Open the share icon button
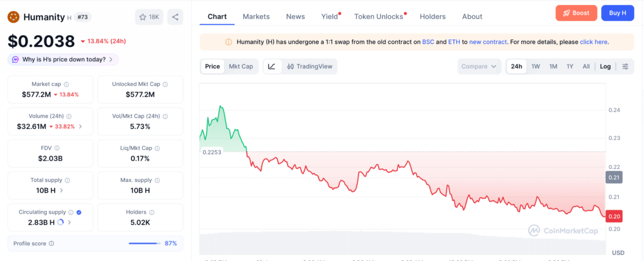The height and width of the screenshot is (261, 644). (175, 17)
